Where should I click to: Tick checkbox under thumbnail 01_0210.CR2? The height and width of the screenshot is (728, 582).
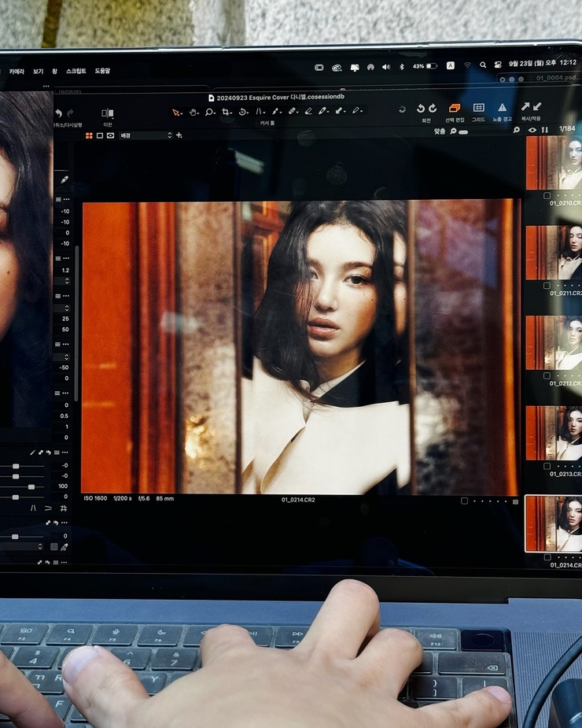547,196
